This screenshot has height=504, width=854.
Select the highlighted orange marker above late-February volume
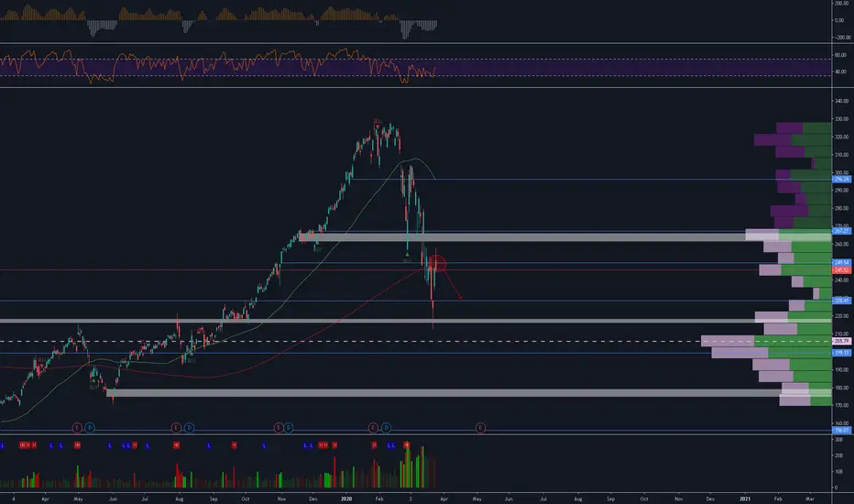[x=406, y=445]
